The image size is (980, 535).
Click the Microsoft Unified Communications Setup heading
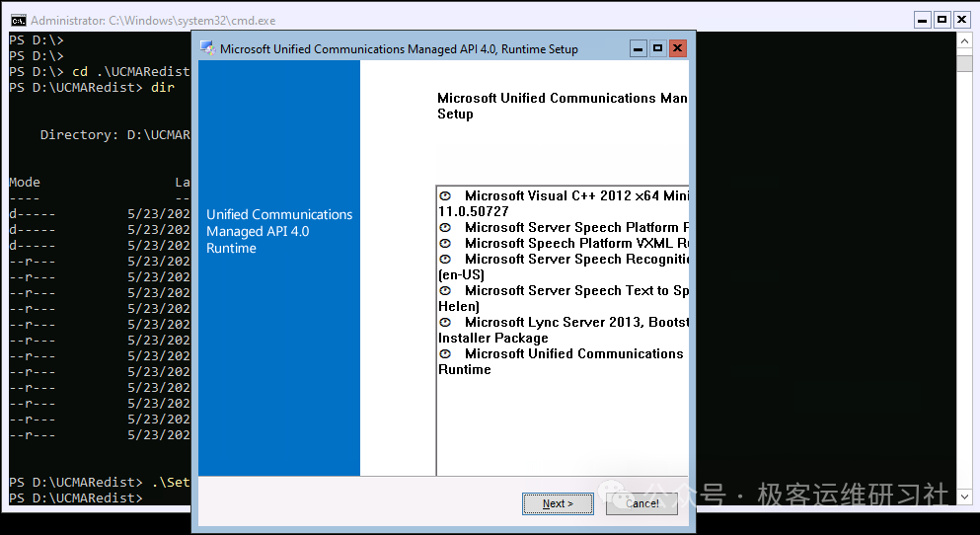pos(562,106)
